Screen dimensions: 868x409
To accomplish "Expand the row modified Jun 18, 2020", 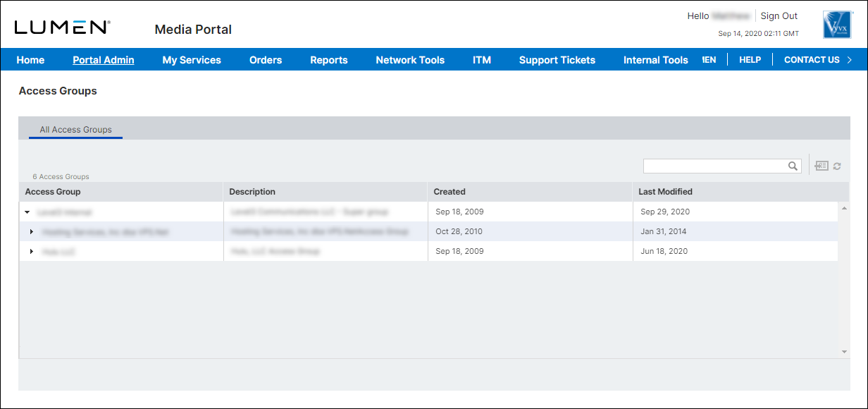I will coord(32,251).
